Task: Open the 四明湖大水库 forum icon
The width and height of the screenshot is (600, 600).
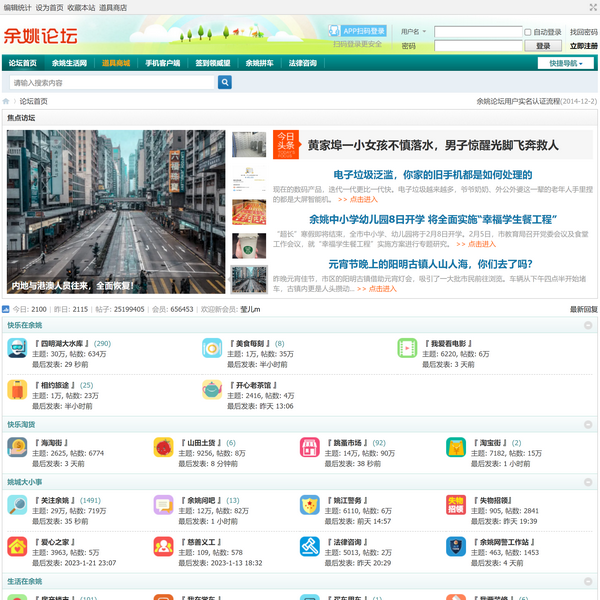Action: 17,348
